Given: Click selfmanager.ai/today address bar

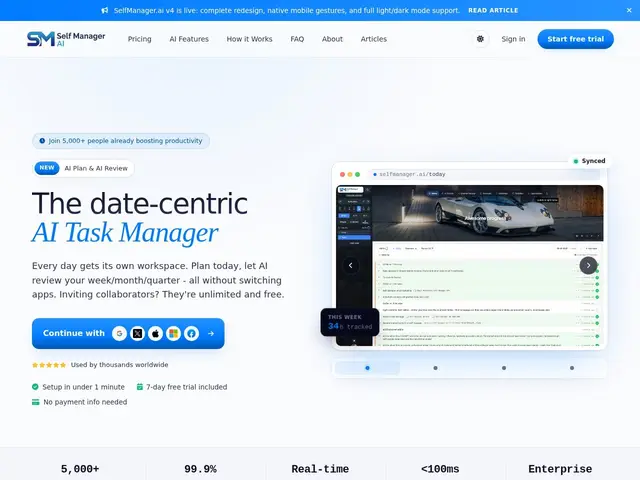Looking at the screenshot, I should tap(484, 174).
